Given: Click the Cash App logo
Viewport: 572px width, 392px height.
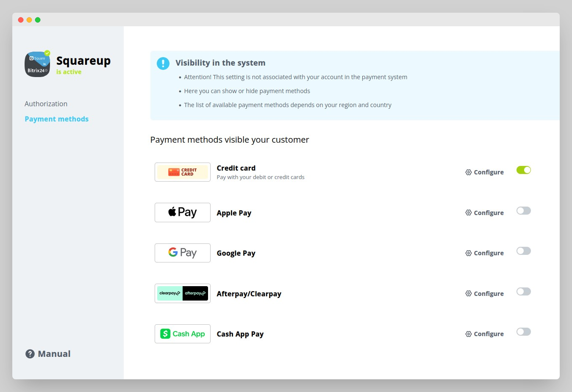Looking at the screenshot, I should point(183,334).
